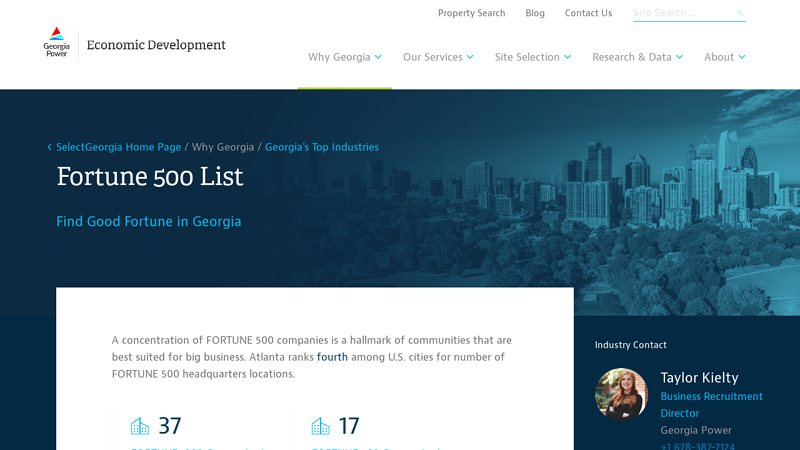Open the Contact Us link
This screenshot has width=800, height=450.
588,13
